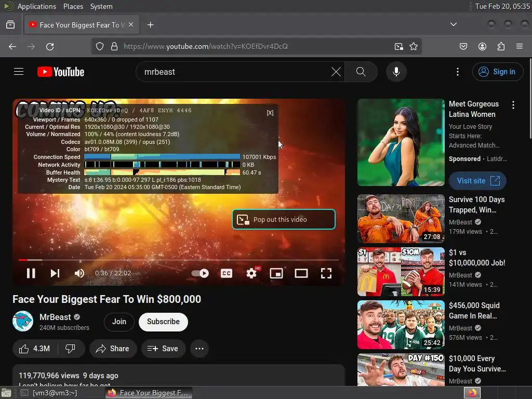Image resolution: width=532 pixels, height=399 pixels.
Task: Open the video settings gear
Action: tap(251, 273)
